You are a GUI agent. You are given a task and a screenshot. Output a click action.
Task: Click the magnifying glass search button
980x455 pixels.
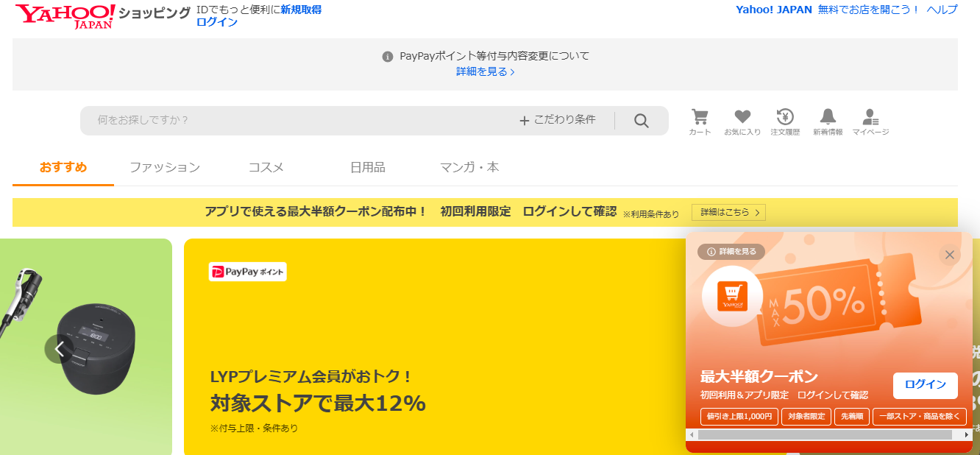(642, 121)
